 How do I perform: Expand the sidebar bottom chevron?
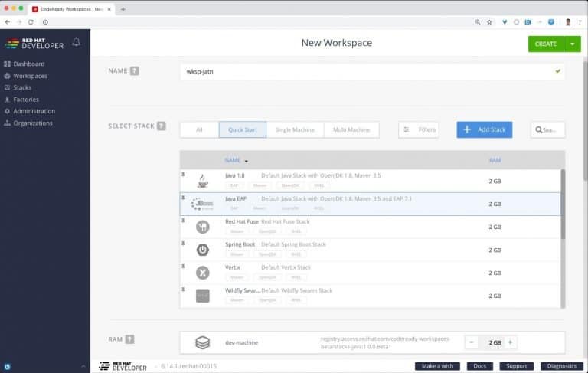83,366
